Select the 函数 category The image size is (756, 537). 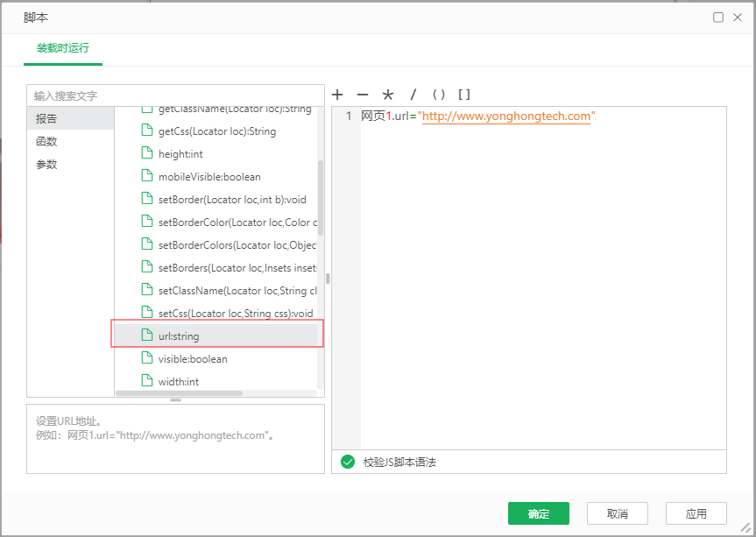pos(47,141)
